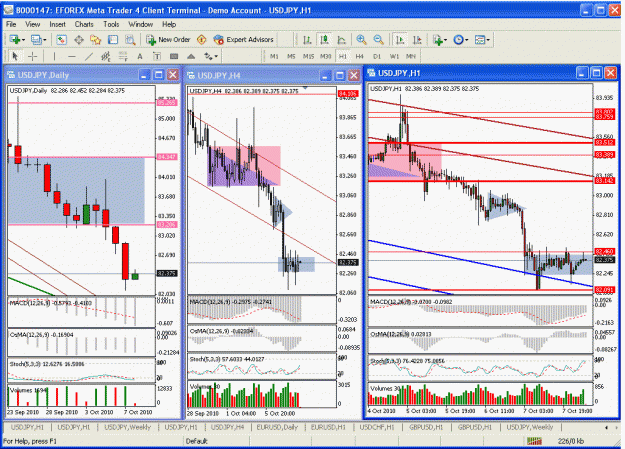Activate the USDJPY,Daily chart window title
Screen dimensions: 625x449
[43, 75]
